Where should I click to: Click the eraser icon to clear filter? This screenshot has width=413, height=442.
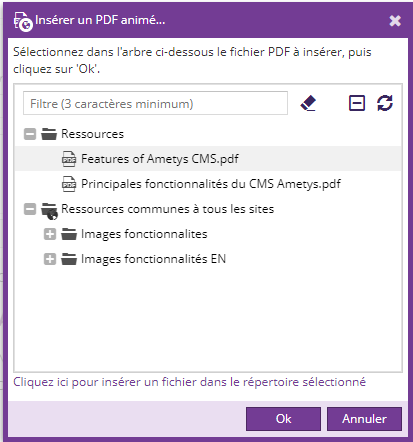tap(308, 103)
